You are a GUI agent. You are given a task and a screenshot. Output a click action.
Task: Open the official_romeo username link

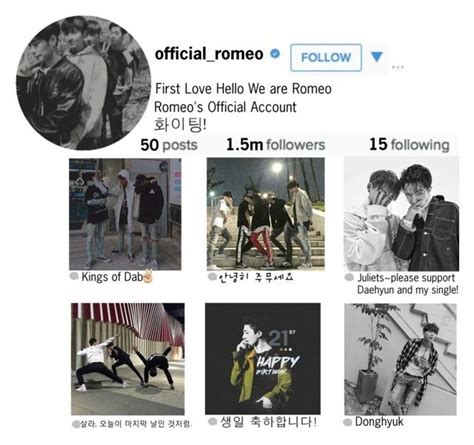(x=209, y=54)
